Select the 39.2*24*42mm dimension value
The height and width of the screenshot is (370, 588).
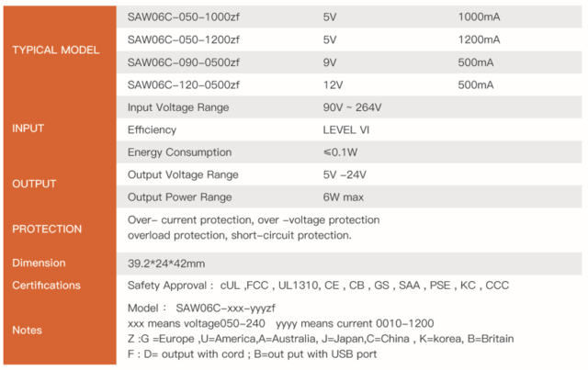166,263
